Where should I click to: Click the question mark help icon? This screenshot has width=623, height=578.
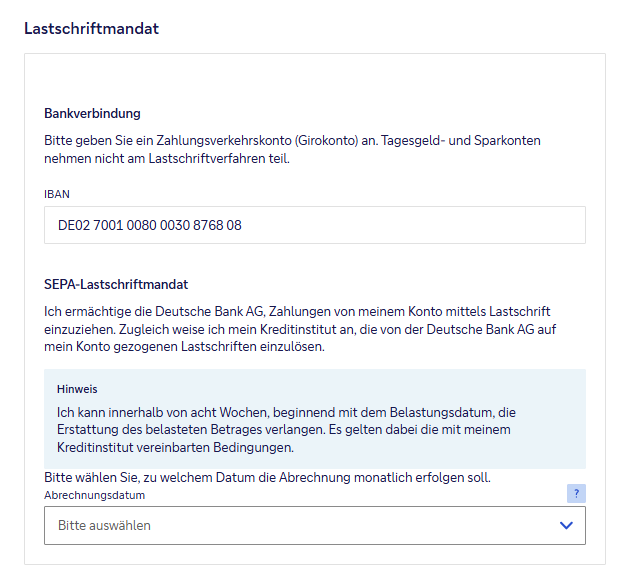point(575,494)
